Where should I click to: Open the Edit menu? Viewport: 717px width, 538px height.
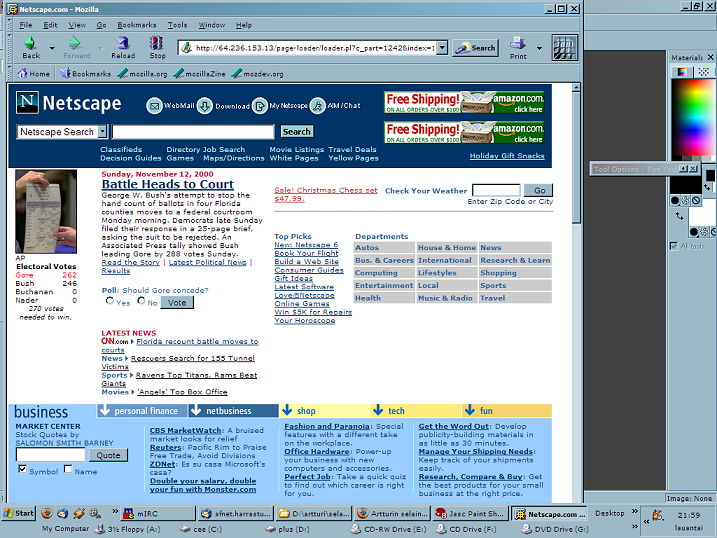pyautogui.click(x=50, y=25)
